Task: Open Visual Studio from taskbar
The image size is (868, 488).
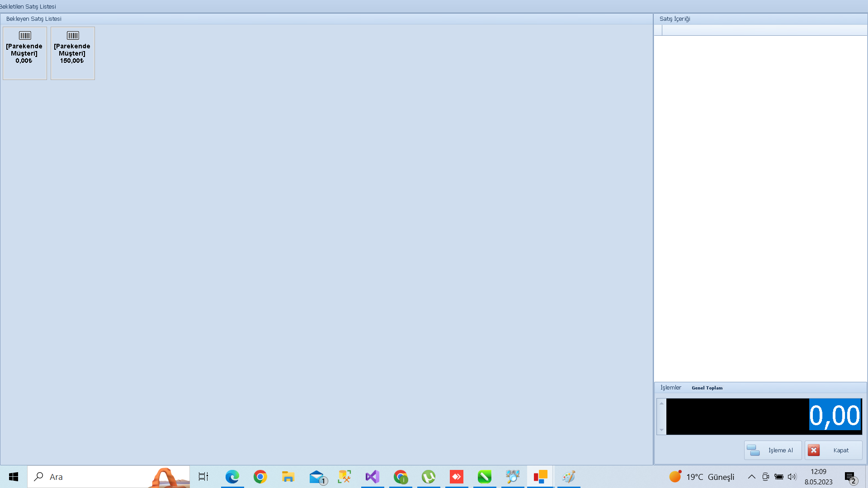Action: (373, 477)
